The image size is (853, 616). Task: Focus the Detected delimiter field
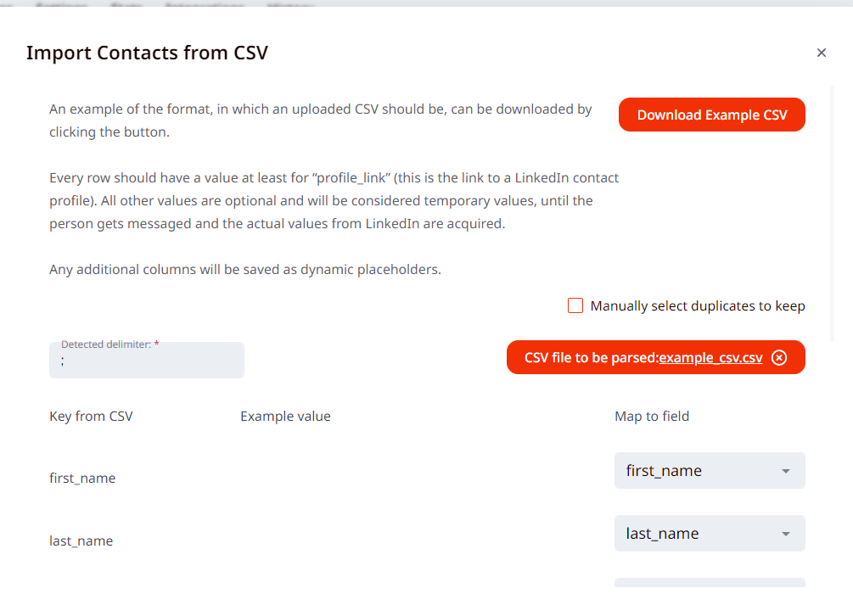coord(147,361)
